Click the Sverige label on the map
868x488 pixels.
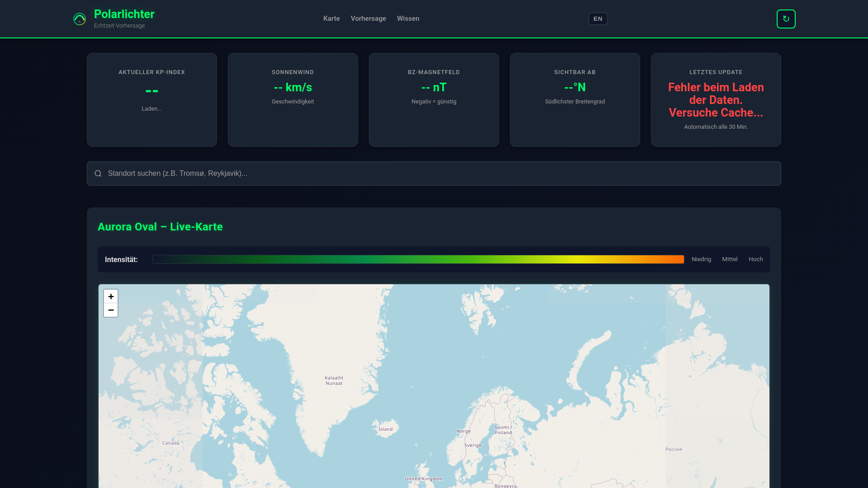(x=473, y=445)
